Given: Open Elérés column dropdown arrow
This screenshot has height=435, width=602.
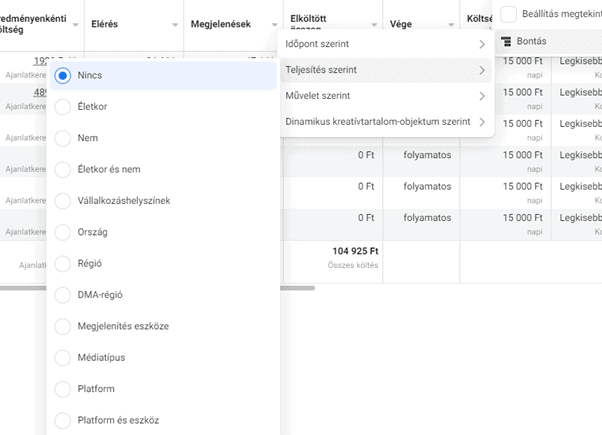Looking at the screenshot, I should [175, 25].
